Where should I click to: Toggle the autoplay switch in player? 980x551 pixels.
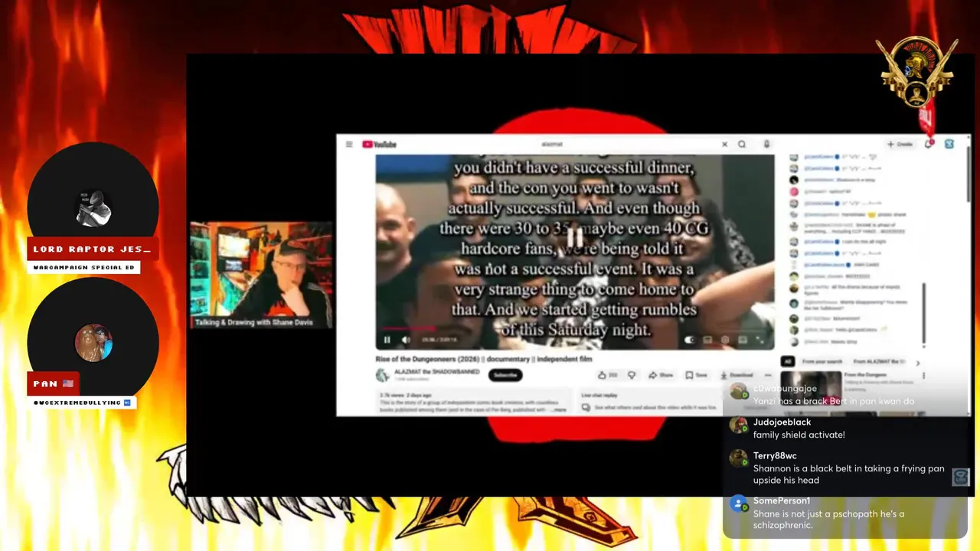(690, 340)
